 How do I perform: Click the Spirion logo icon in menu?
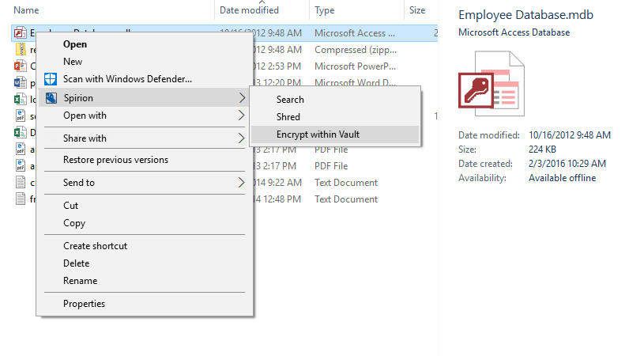pos(51,98)
